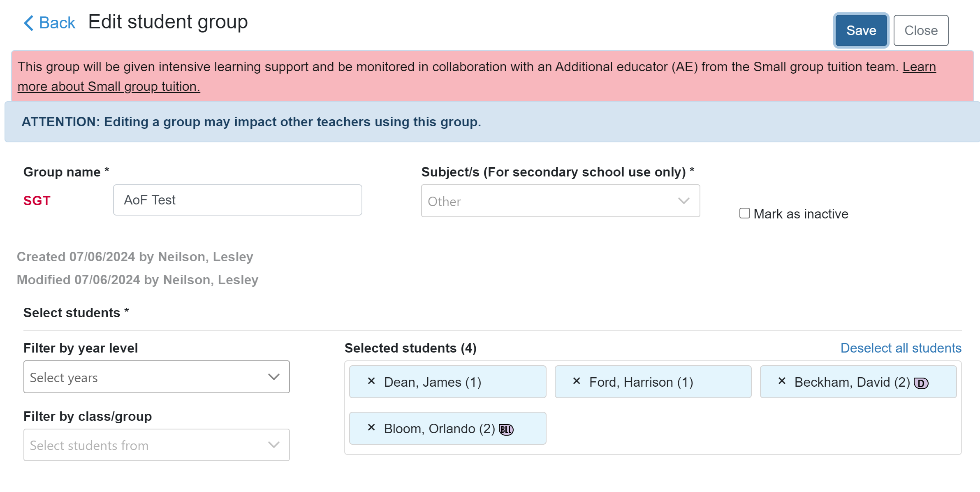Remove Dean, James with X icon
This screenshot has height=492, width=980.
(371, 381)
